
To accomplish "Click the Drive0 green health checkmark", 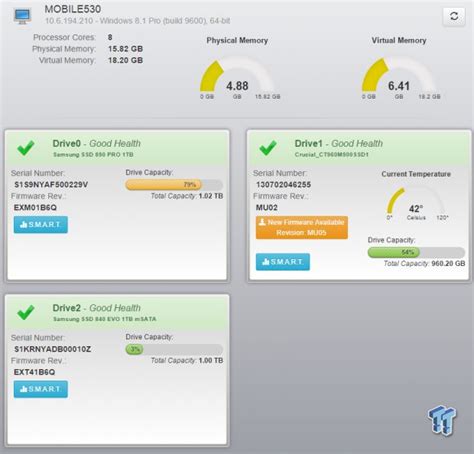I will (x=26, y=148).
